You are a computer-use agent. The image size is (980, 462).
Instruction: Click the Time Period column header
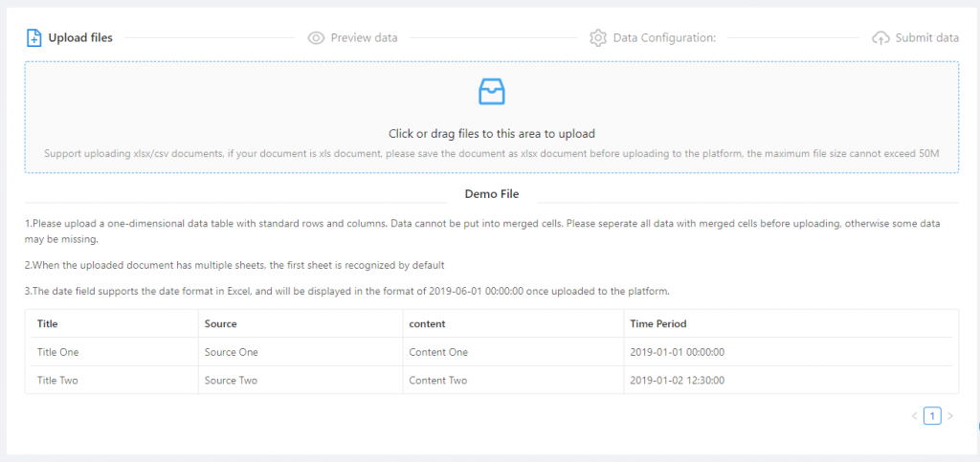657,324
